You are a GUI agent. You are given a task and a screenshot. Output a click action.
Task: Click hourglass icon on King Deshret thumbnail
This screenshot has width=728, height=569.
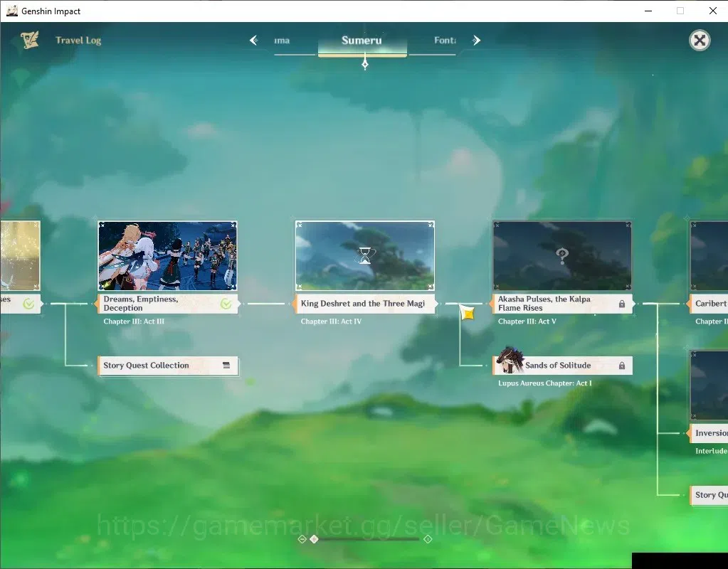click(x=365, y=255)
